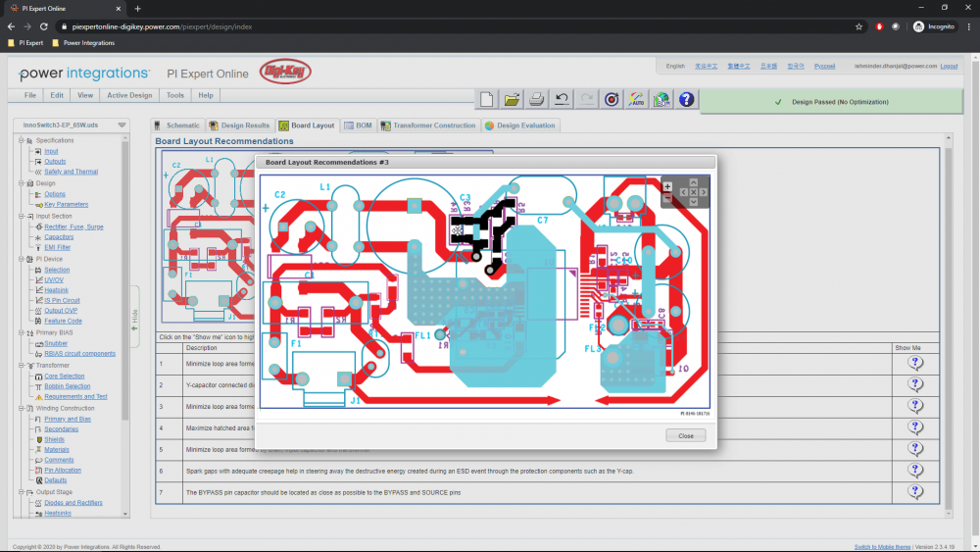Click Show Me icon for recommendation 6
The image size is (980, 552).
pyautogui.click(x=915, y=470)
